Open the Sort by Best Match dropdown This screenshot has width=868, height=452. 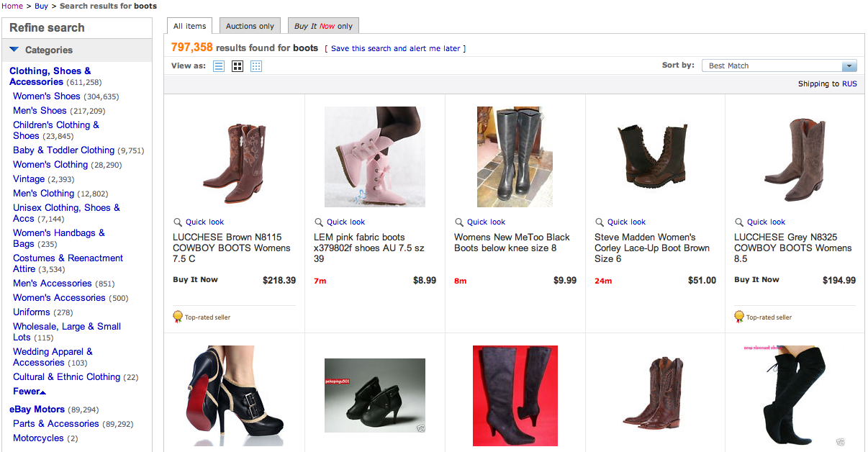click(x=779, y=65)
